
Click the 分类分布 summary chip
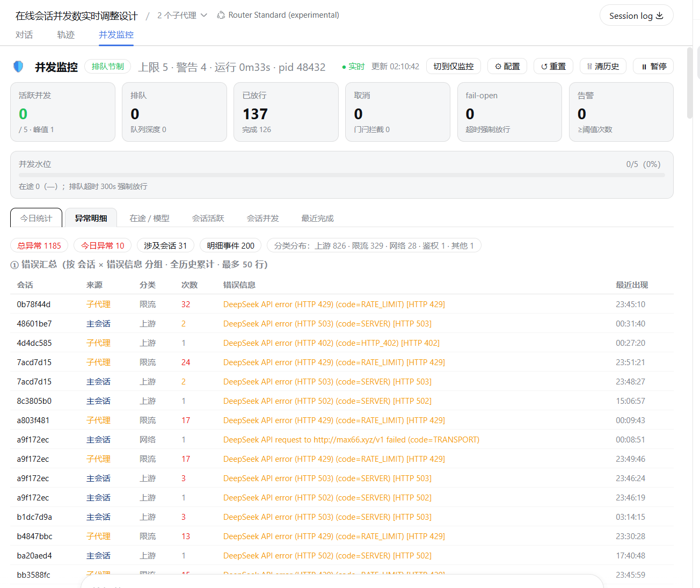click(x=374, y=245)
